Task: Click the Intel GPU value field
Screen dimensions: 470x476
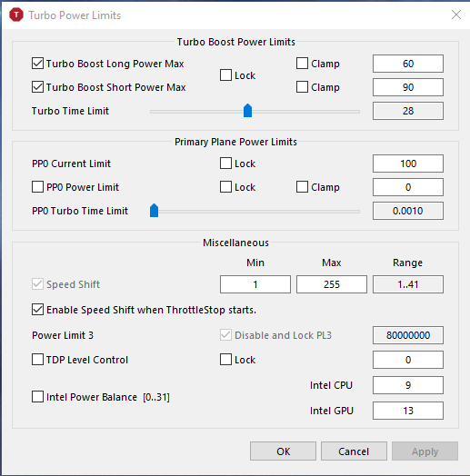Action: pos(407,411)
